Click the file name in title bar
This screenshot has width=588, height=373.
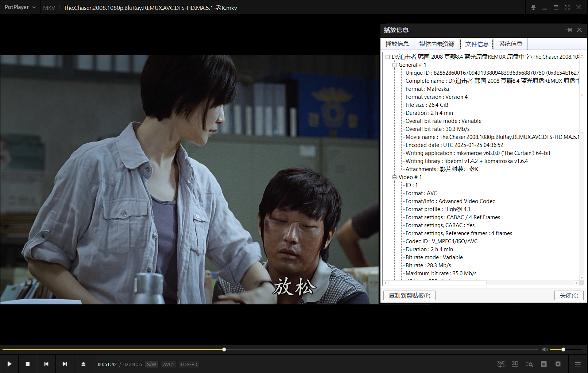150,8
